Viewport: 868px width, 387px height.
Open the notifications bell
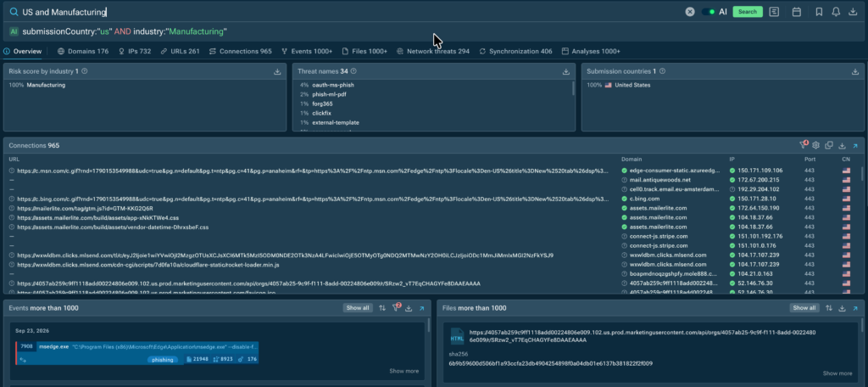click(x=836, y=12)
